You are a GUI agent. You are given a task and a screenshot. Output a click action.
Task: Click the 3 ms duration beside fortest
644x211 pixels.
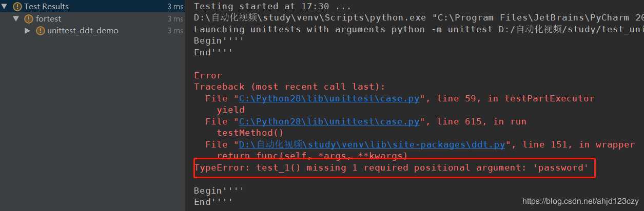pyautogui.click(x=175, y=19)
